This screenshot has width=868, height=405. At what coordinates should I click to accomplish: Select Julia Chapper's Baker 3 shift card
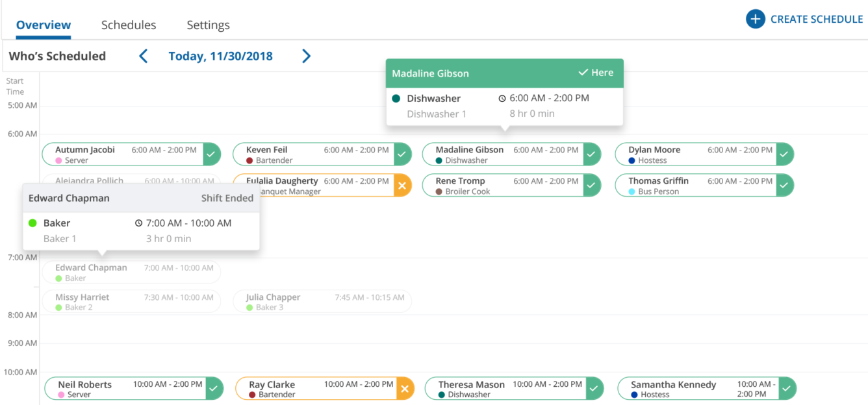pos(322,302)
